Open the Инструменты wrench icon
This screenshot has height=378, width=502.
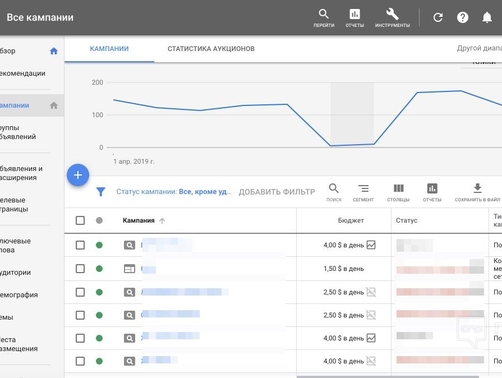click(x=392, y=18)
